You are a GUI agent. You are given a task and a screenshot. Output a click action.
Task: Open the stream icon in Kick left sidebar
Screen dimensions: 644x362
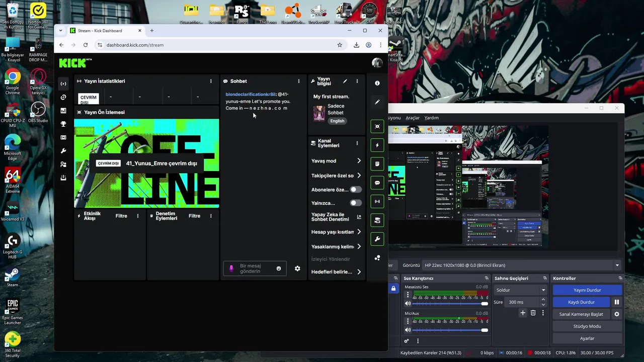point(63,83)
